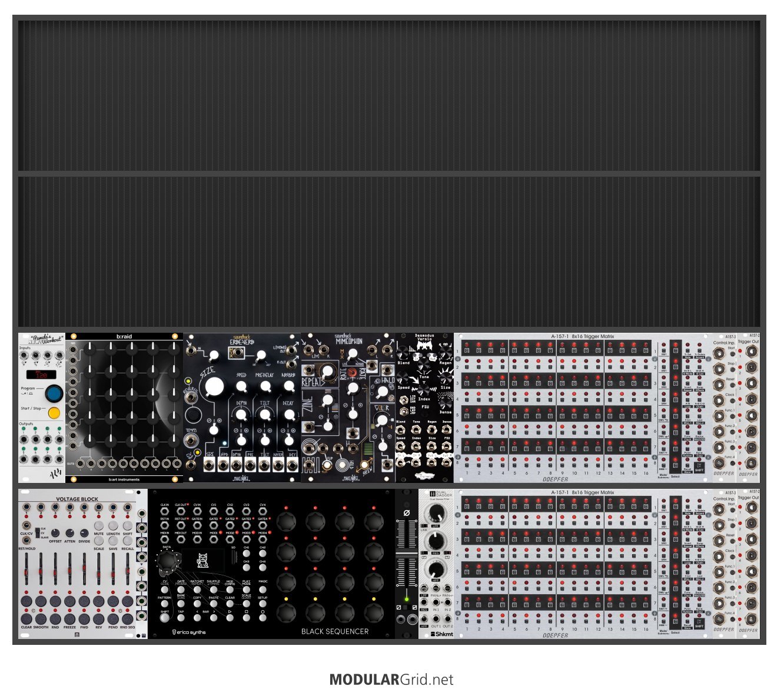Click the large SIZE knob on Erbe-Verb
This screenshot has height=692, width=784.
(x=214, y=387)
